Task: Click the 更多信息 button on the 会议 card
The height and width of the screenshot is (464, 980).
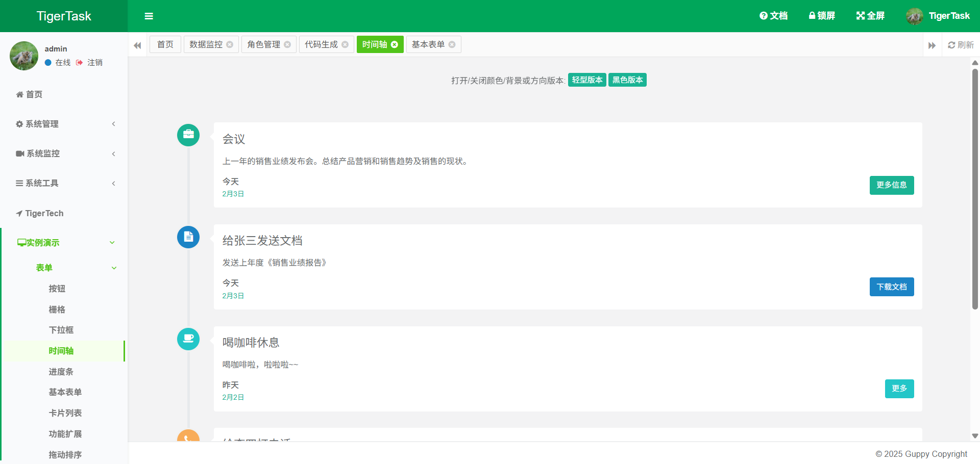Action: tap(892, 185)
